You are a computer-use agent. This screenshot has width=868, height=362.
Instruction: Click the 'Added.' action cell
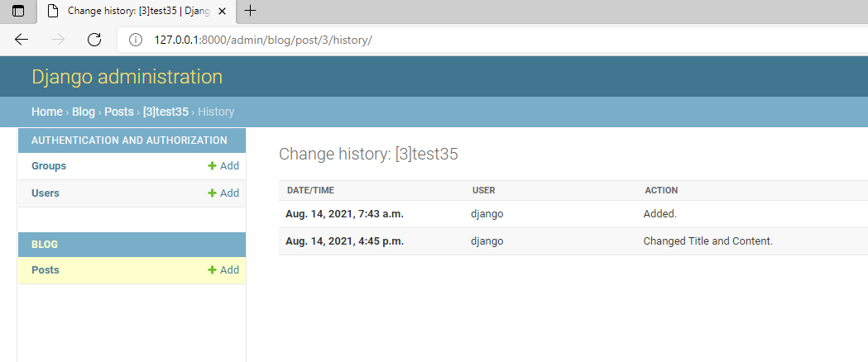[659, 214]
